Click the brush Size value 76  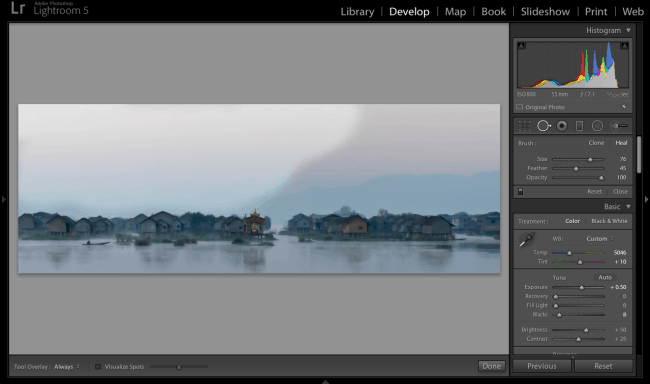pyautogui.click(x=623, y=159)
